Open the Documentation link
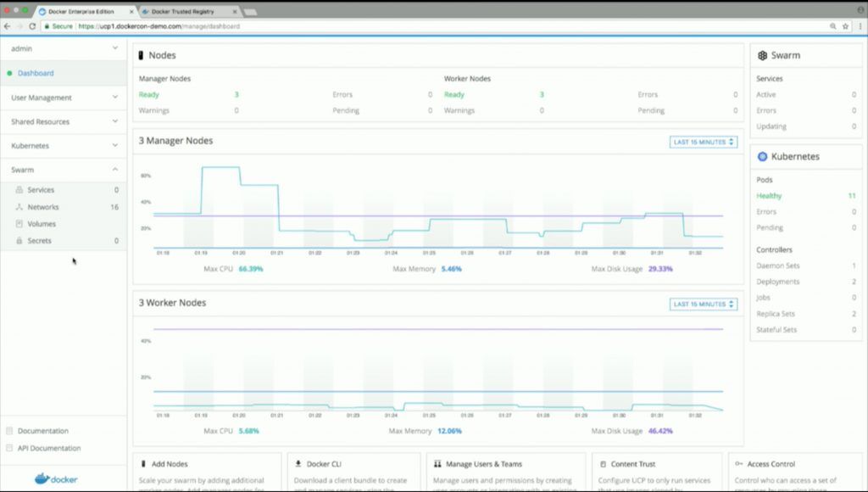The image size is (868, 492). pos(42,431)
